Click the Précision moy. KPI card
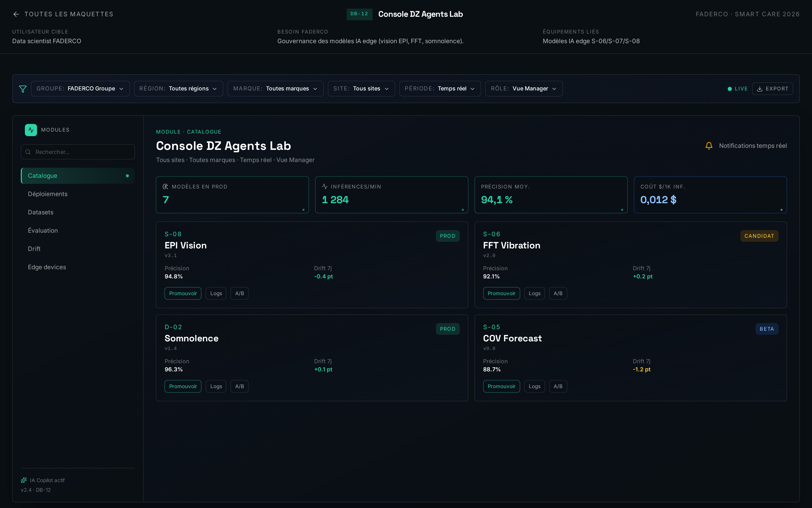Screen dimensions: 812x508 (x=551, y=195)
